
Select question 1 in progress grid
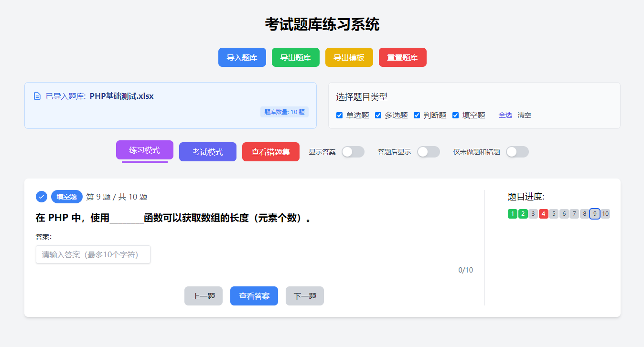pyautogui.click(x=513, y=214)
